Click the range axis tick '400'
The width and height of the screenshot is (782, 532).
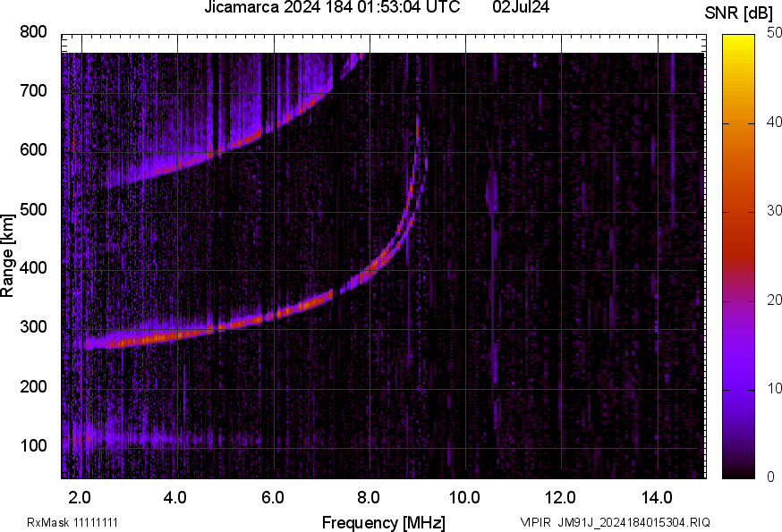click(33, 268)
